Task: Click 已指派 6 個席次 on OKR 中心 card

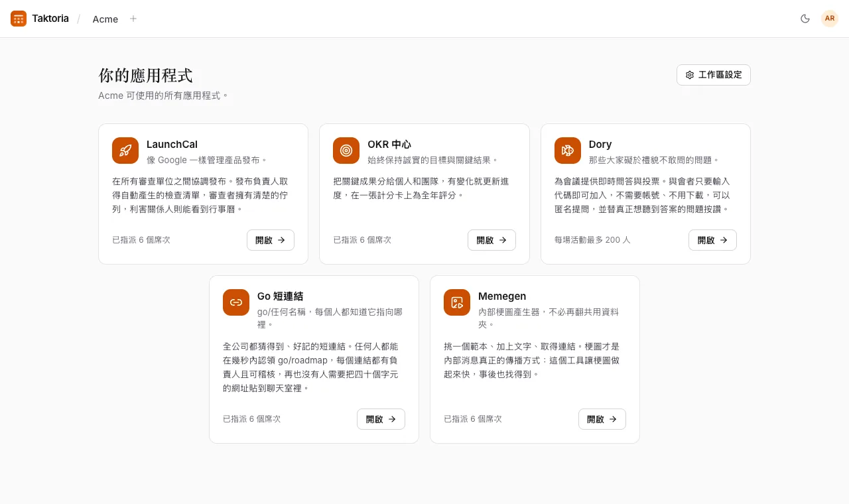Action: [x=362, y=240]
